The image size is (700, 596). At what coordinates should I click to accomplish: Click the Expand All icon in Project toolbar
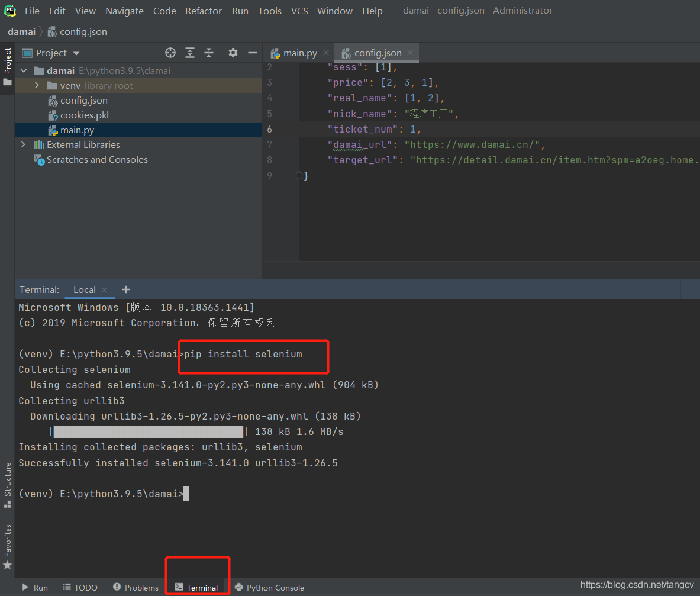click(x=190, y=53)
